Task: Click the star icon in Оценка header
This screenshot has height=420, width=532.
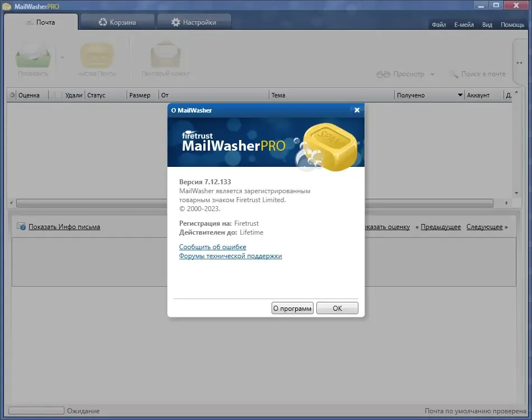Action: 12,95
